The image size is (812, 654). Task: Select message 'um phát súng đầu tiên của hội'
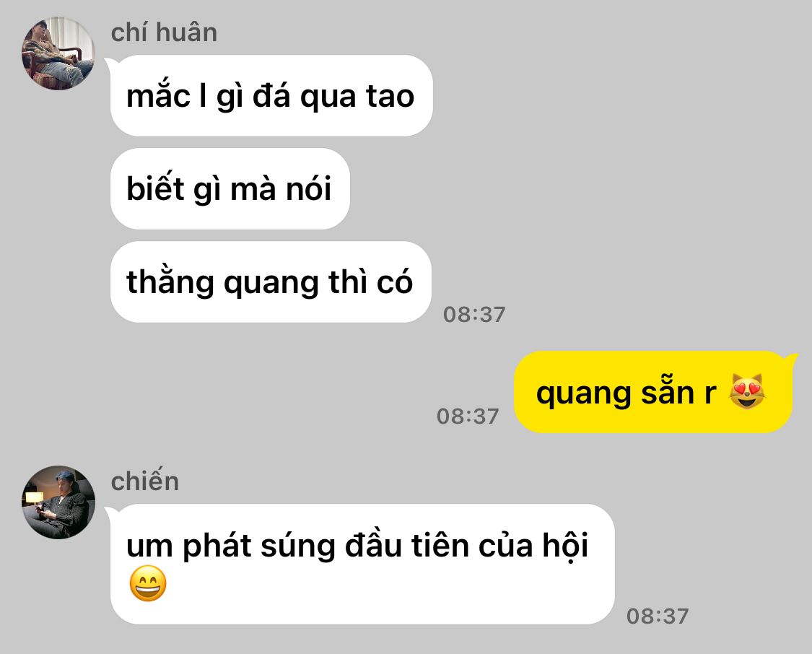pos(362,564)
